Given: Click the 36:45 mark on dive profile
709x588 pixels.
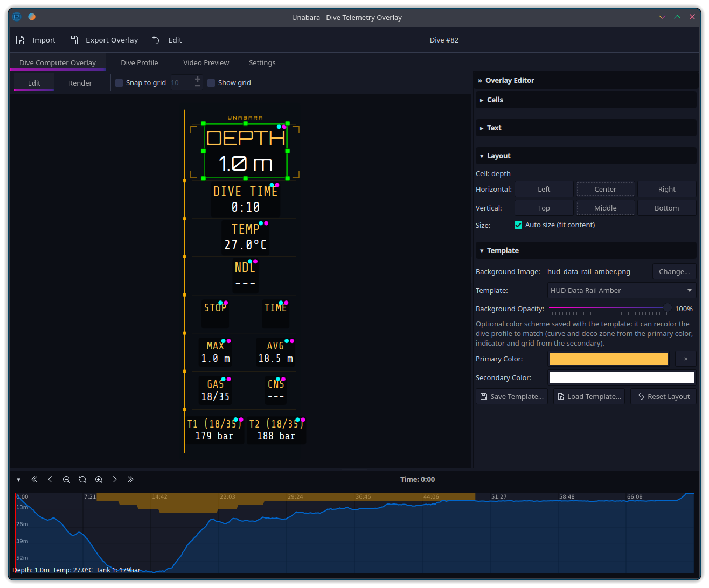Looking at the screenshot, I should click(x=363, y=497).
